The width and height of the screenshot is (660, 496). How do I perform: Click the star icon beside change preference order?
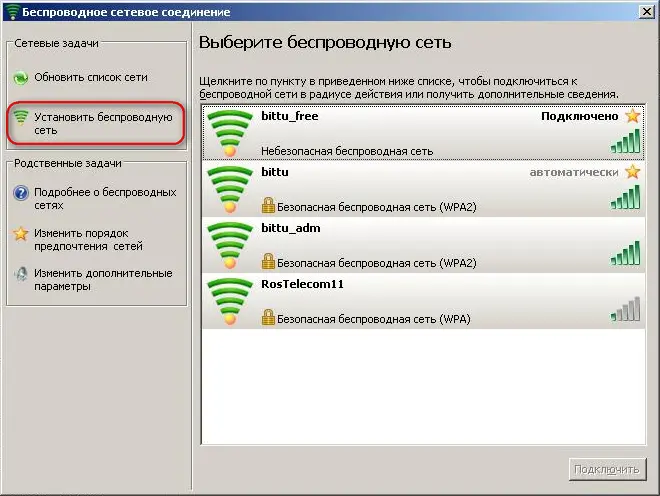tap(21, 234)
